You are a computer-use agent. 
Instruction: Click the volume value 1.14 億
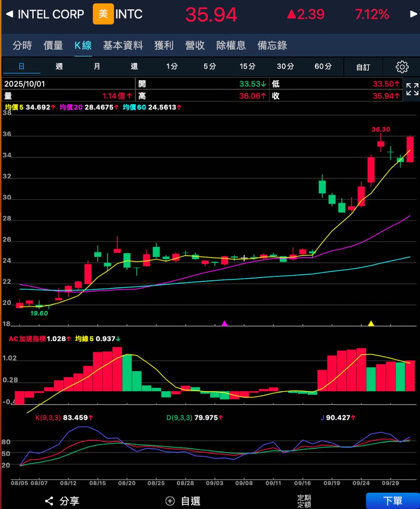[117, 96]
